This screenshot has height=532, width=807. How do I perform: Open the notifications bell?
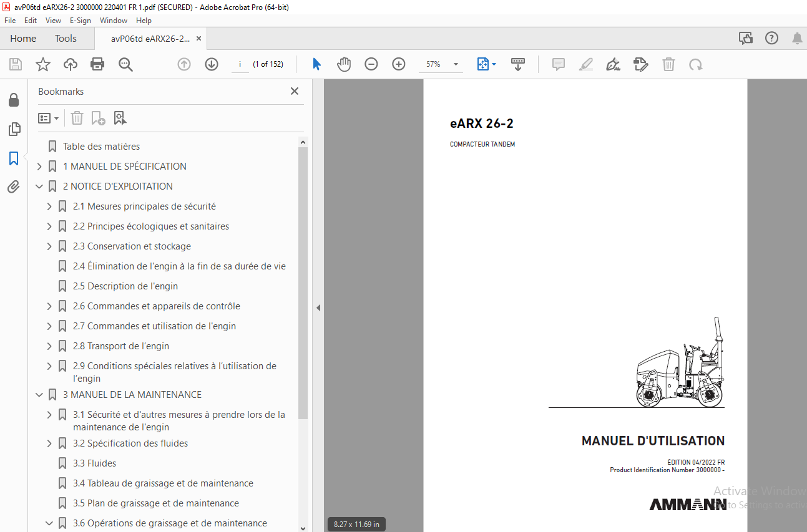[x=797, y=39]
